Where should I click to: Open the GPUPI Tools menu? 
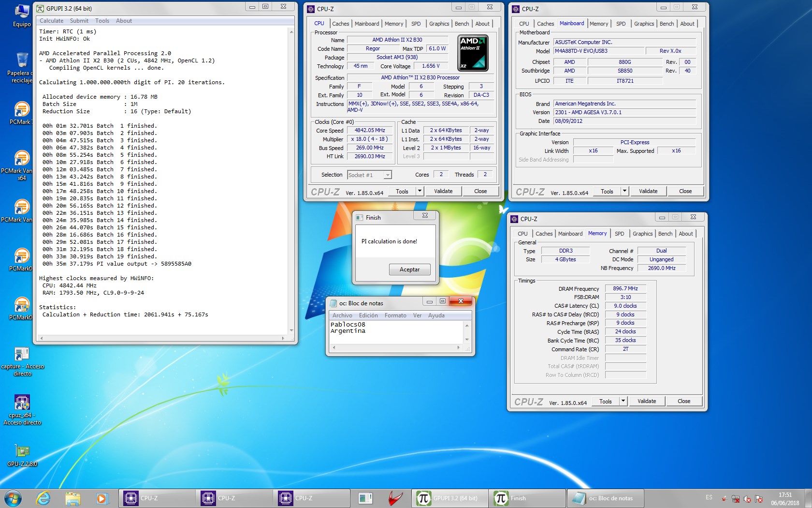click(x=102, y=21)
